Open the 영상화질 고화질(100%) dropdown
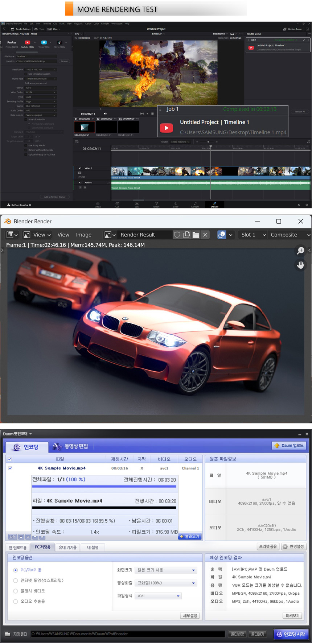 166,583
